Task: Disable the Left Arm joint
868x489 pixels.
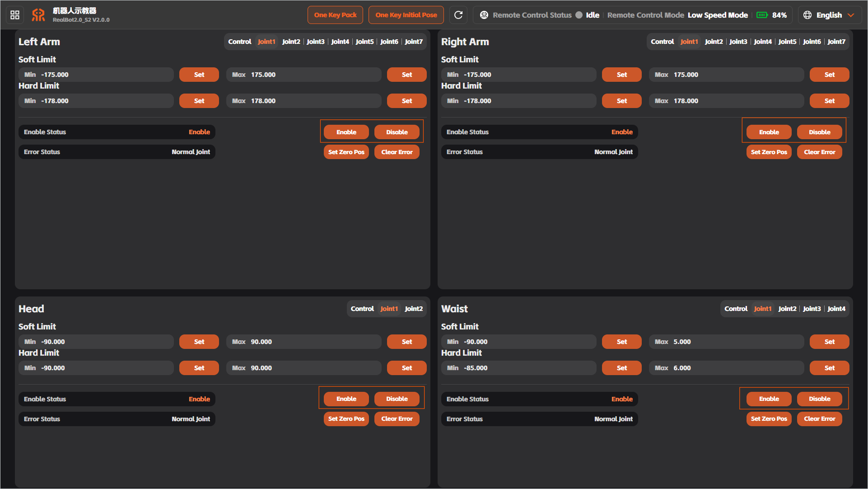Action: coord(397,132)
